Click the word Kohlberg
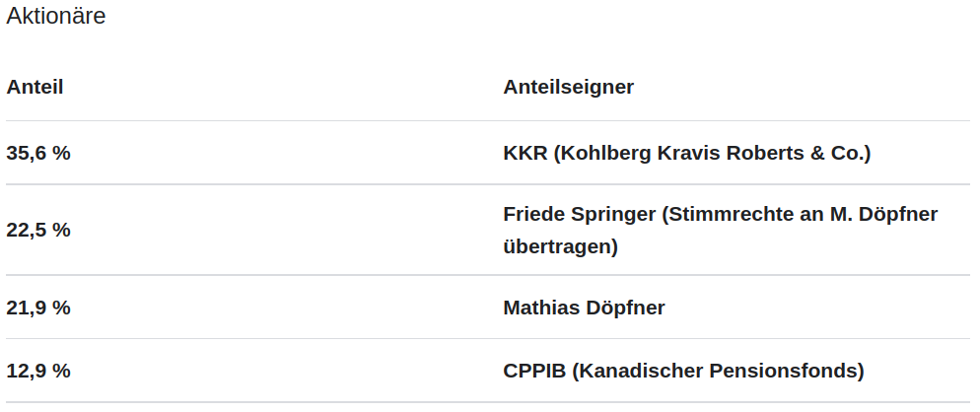The width and height of the screenshot is (980, 412). (602, 153)
